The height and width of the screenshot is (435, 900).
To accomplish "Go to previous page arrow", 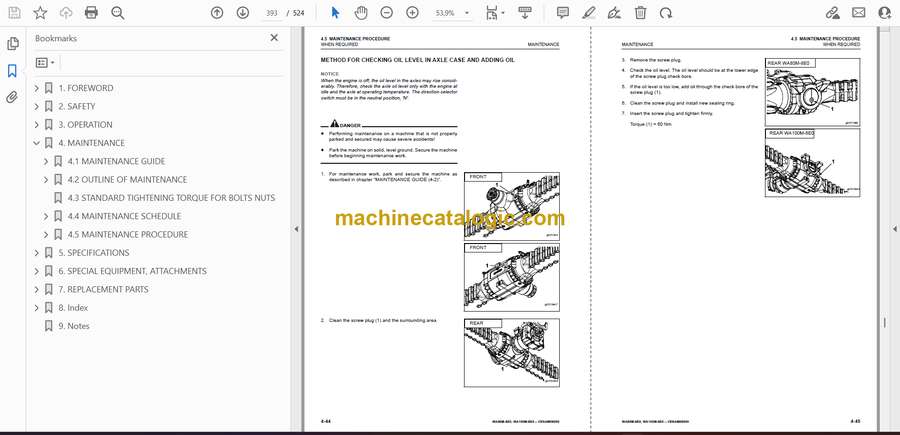I will point(217,13).
